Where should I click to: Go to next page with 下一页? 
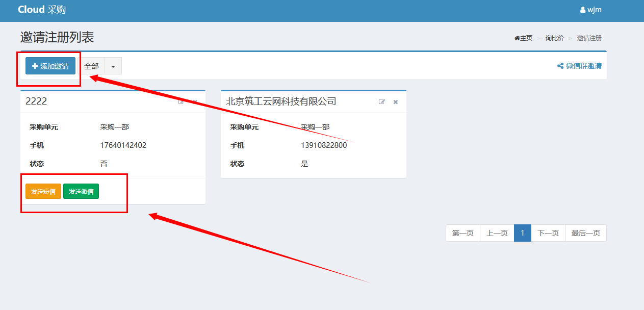pyautogui.click(x=548, y=233)
